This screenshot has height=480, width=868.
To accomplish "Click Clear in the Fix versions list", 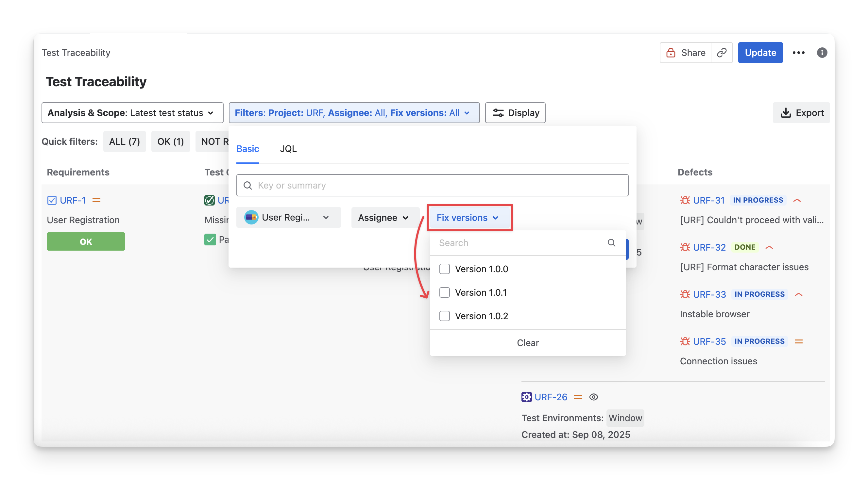I will tap(527, 342).
